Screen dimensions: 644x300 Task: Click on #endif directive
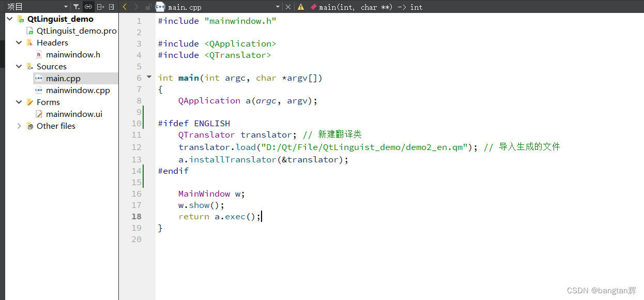(173, 171)
